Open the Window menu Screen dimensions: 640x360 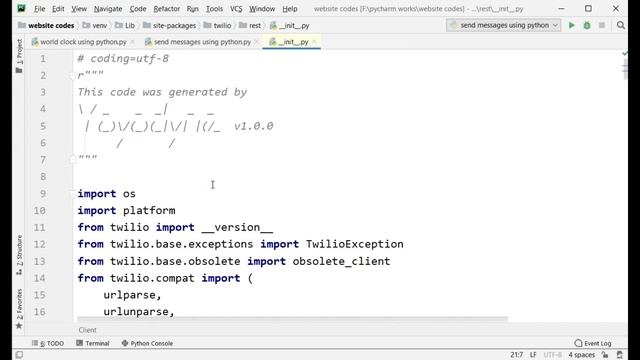tap(262, 9)
